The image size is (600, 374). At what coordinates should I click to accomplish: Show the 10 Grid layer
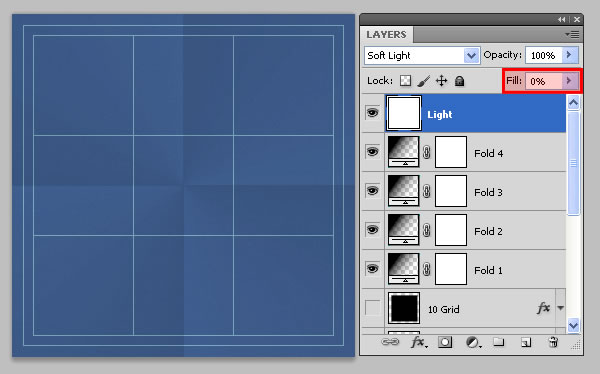click(372, 308)
